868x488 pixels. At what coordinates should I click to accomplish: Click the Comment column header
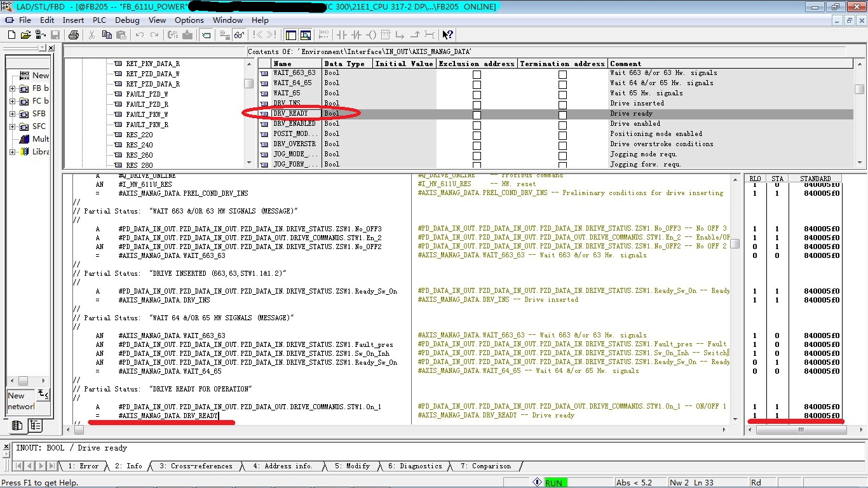[625, 64]
